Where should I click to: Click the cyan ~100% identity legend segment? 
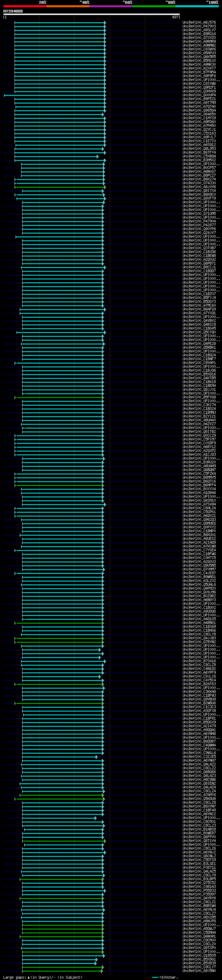coord(197,6)
